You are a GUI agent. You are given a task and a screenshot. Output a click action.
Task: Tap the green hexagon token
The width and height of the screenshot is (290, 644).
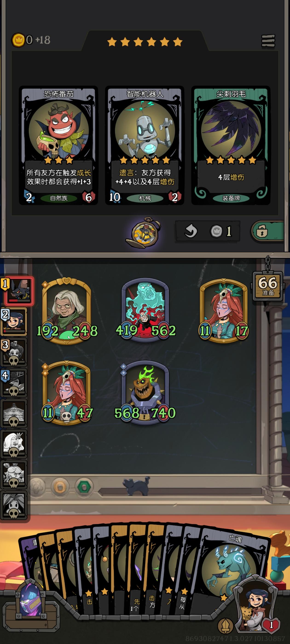point(84,485)
